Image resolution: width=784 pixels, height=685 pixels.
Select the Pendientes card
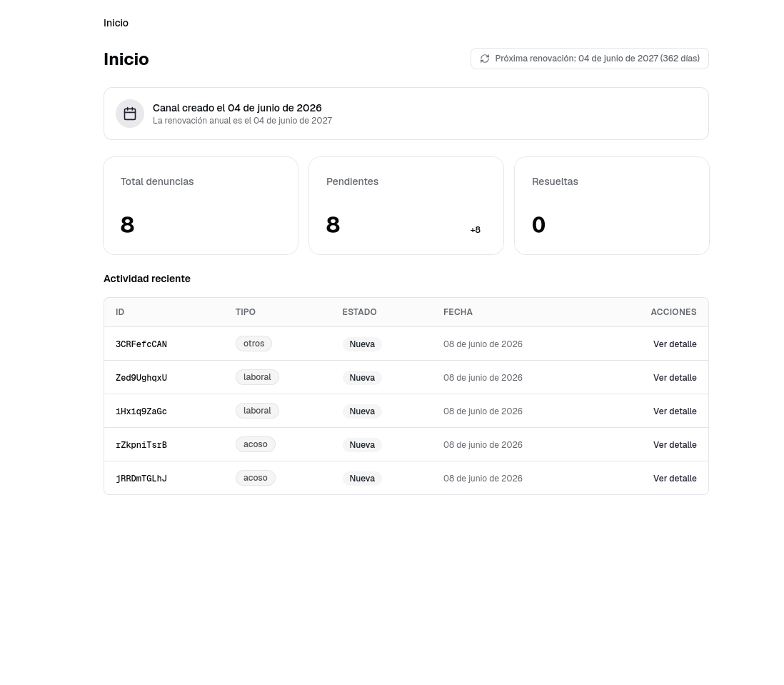pos(406,206)
